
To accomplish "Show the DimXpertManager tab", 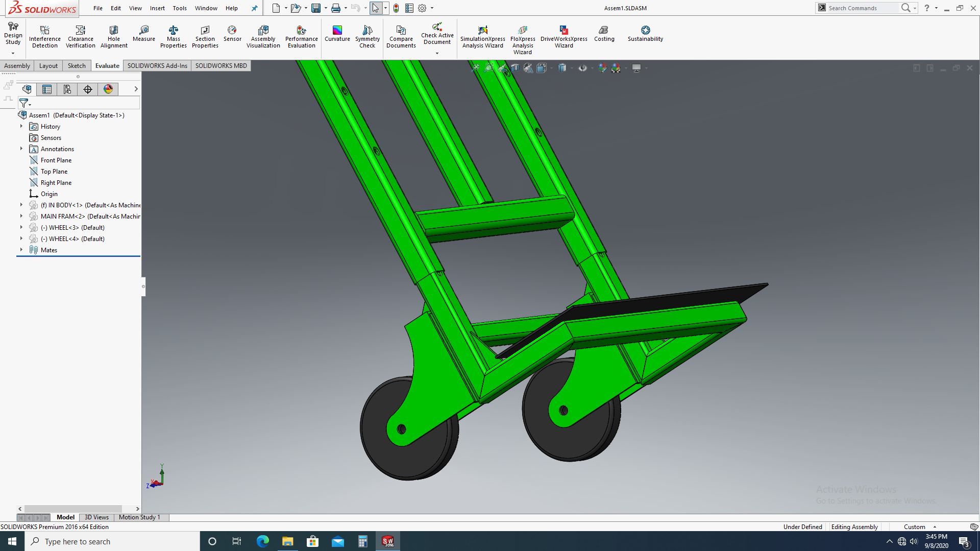I will point(88,89).
